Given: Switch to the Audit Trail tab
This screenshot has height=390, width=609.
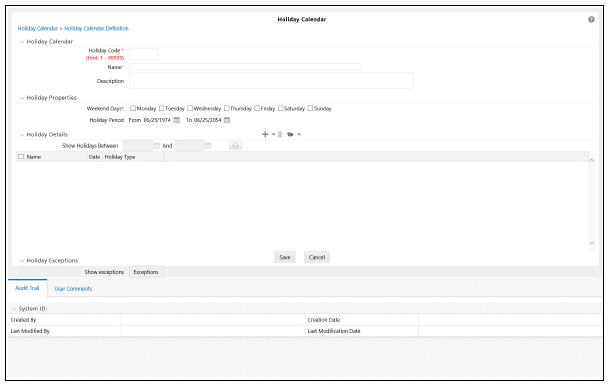Looking at the screenshot, I should [27, 288].
